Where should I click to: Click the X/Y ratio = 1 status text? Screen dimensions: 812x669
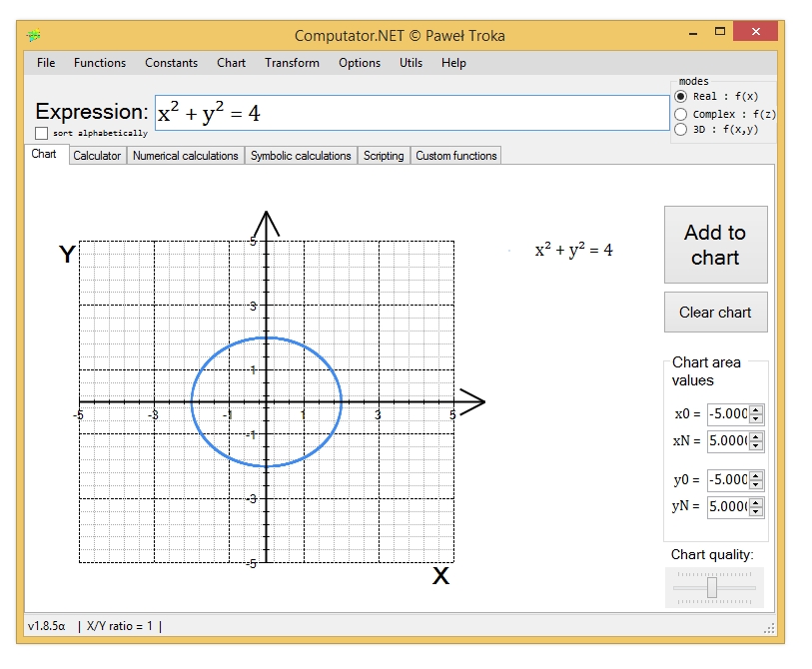(120, 626)
